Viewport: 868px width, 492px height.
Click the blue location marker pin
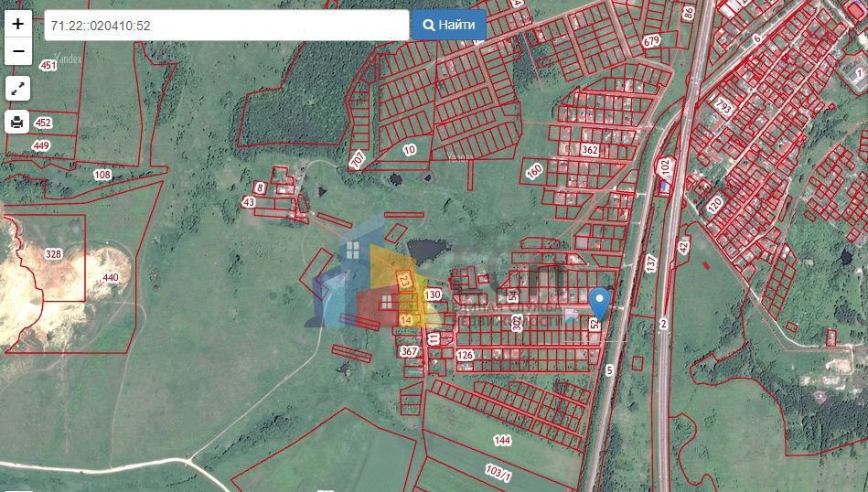tap(600, 303)
